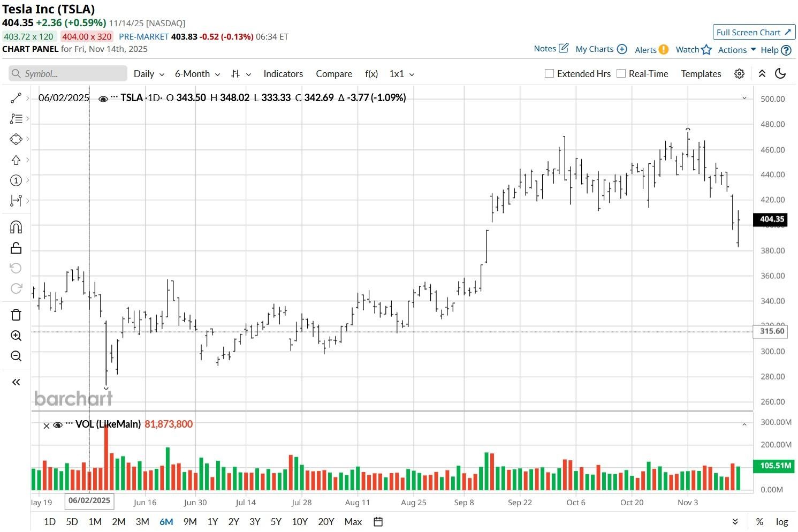
Task: Switch to the 1Y timeframe tab
Action: click(212, 521)
